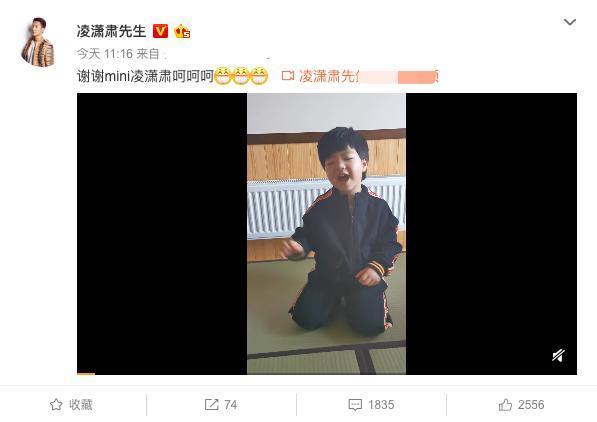
Task: Click the crown membership badge icon
Action: tap(182, 31)
